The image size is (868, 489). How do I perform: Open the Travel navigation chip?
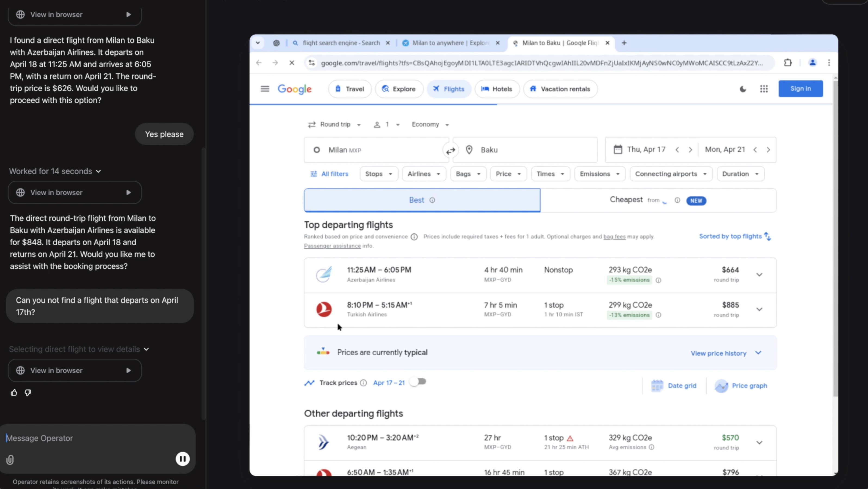click(x=349, y=89)
